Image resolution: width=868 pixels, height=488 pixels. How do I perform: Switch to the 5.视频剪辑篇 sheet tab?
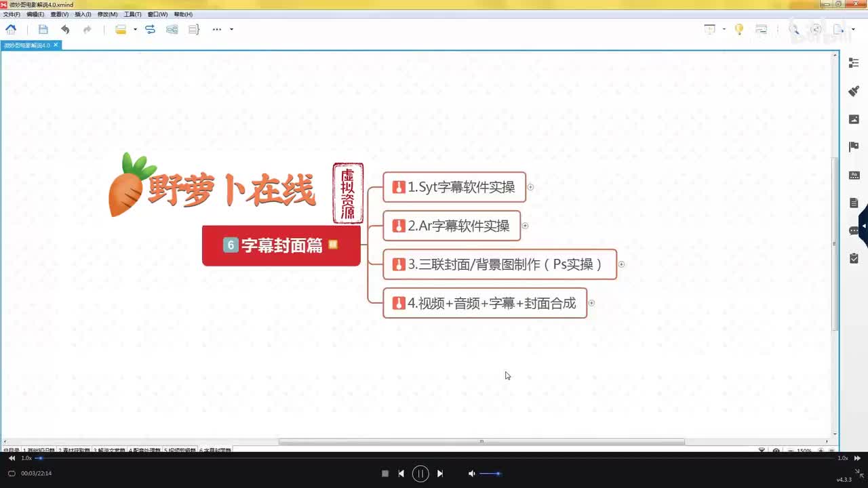click(180, 451)
